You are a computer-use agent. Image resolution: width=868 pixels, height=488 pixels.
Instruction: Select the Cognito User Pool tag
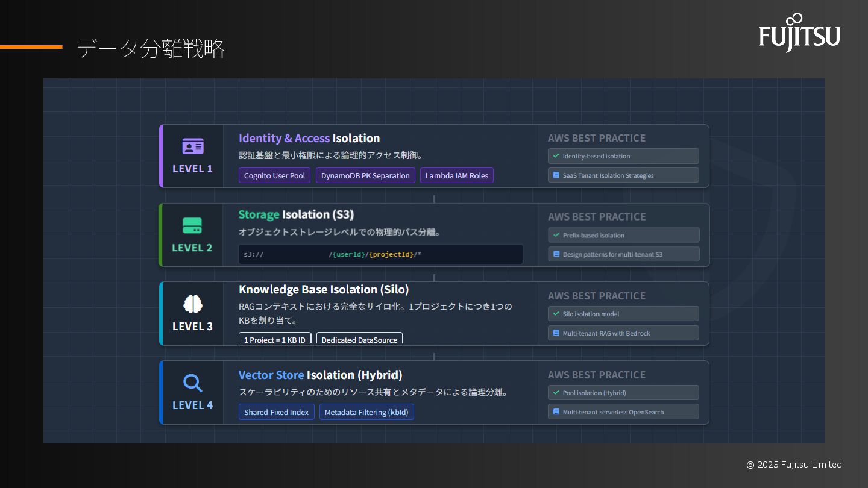275,175
